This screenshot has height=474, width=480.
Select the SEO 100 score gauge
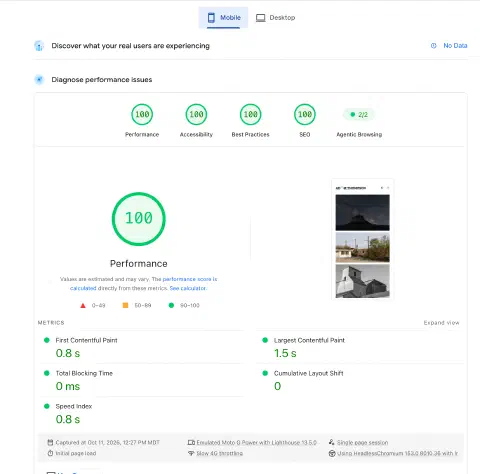305,114
